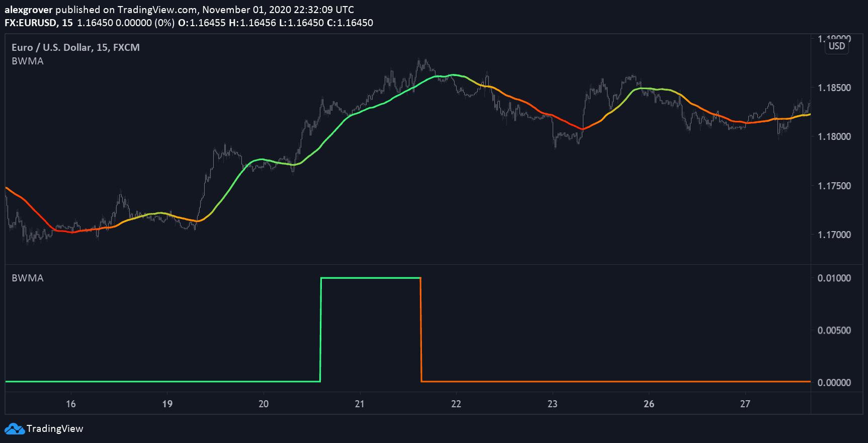
Task: Click date label 23 on time axis
Action: coord(553,404)
